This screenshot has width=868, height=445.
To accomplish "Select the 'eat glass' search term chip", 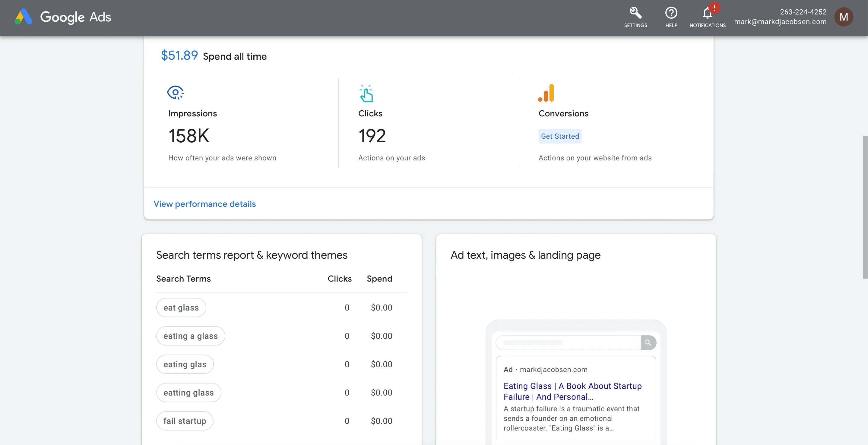I will [x=181, y=308].
